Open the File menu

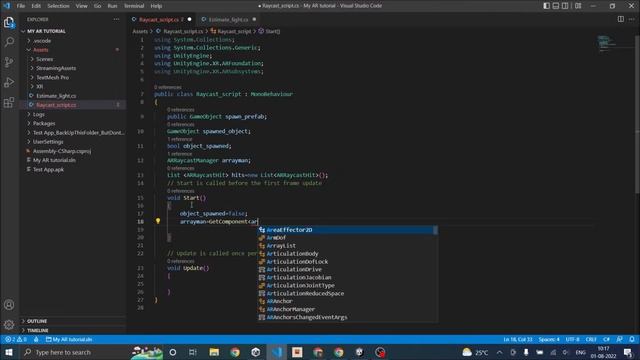coord(21,6)
